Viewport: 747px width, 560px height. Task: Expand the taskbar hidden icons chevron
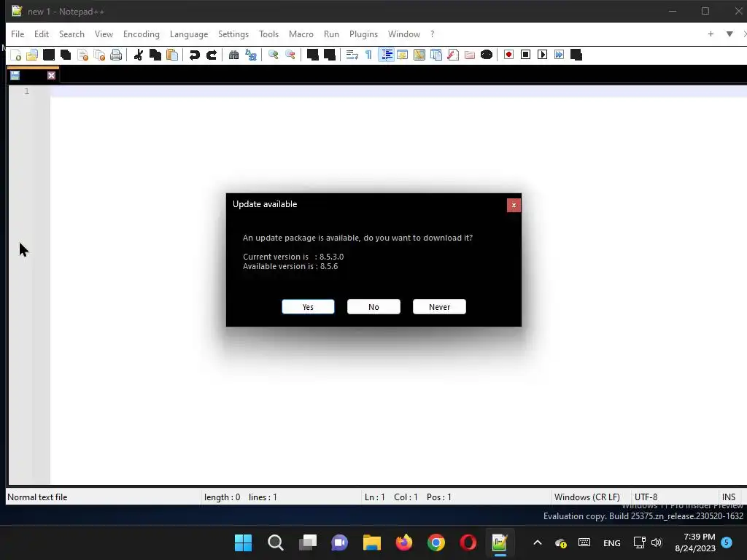click(x=538, y=542)
